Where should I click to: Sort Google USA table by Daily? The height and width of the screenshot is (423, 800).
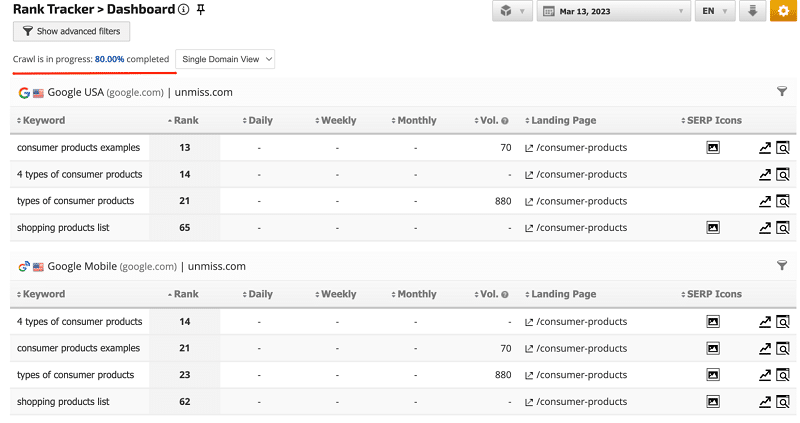pos(258,120)
